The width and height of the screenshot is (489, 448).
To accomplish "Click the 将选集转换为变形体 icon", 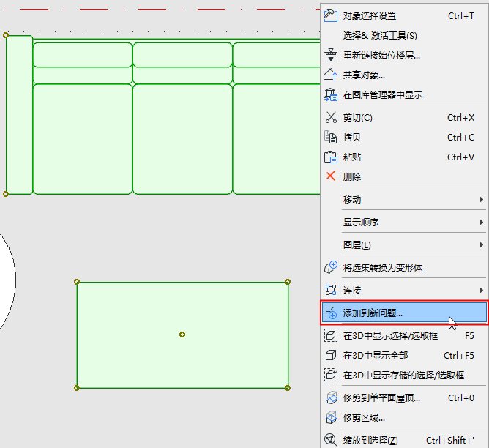I will (x=331, y=267).
